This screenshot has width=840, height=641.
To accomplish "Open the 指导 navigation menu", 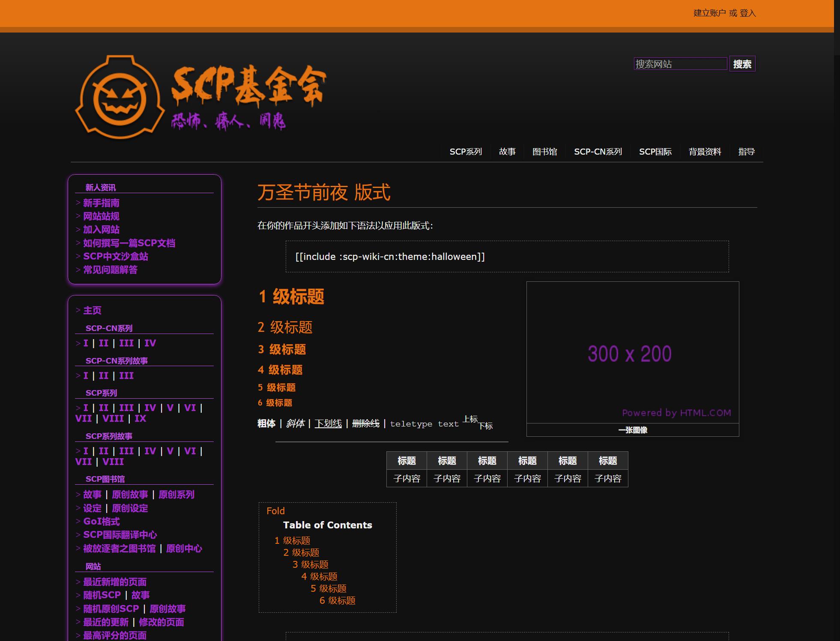I will coord(746,152).
